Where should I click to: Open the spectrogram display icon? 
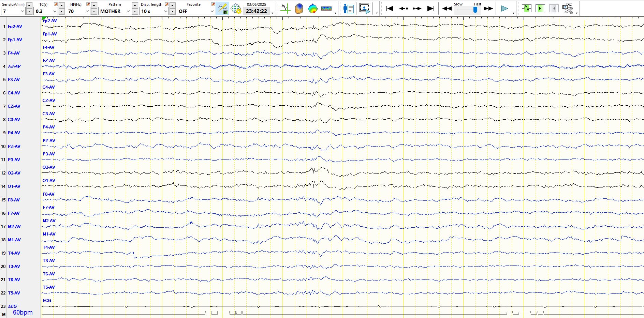(x=326, y=9)
